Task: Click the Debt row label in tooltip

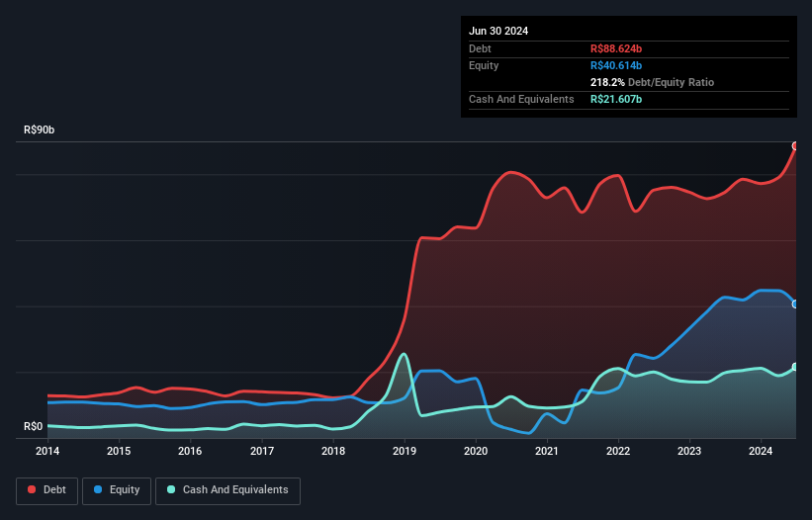Action: click(x=480, y=48)
